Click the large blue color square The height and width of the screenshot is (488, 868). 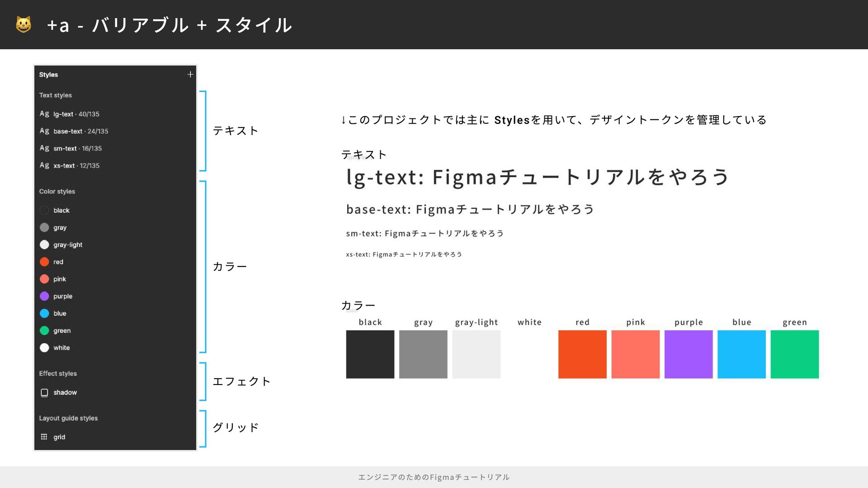point(741,354)
